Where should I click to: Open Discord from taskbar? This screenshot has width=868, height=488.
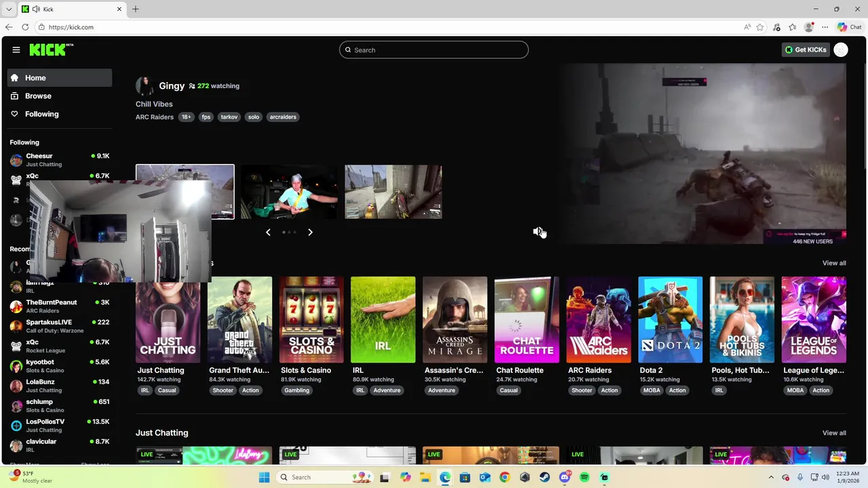(564, 477)
